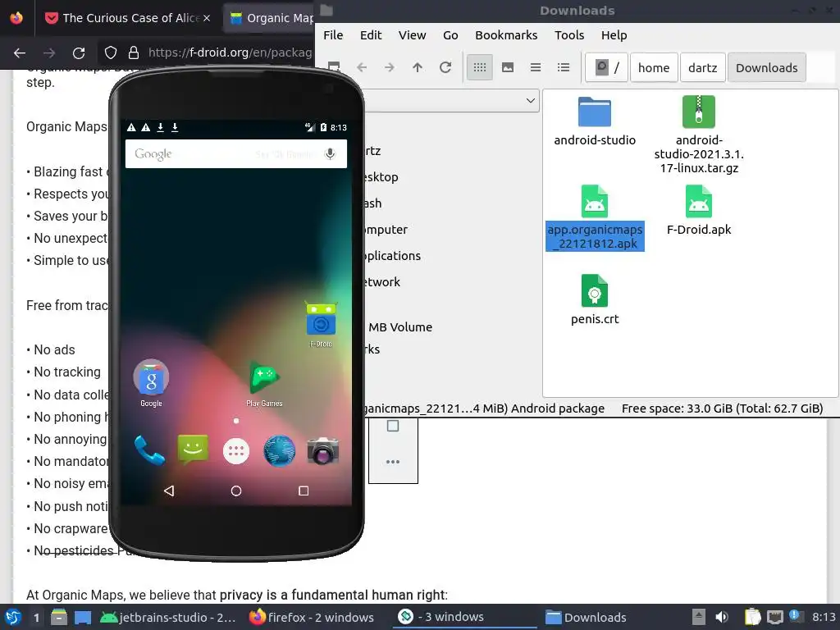Click the network monitor tray icon
Screen dimensions: 840x630
coord(774,617)
